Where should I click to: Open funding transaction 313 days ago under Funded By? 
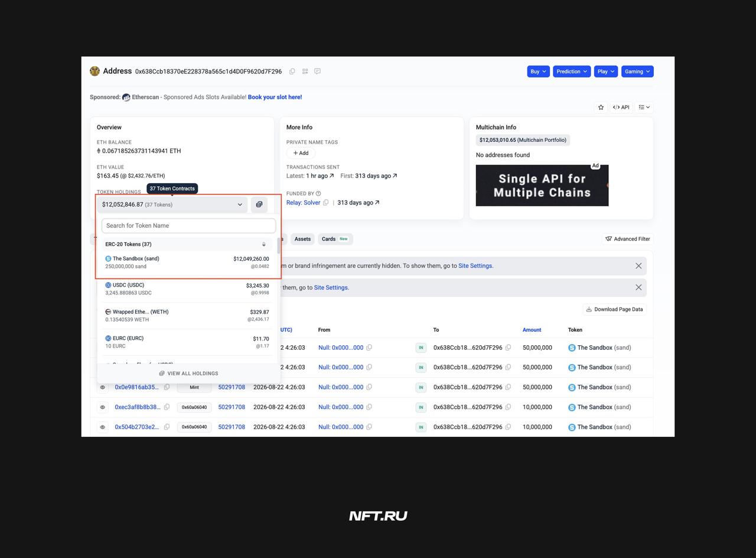(x=359, y=203)
